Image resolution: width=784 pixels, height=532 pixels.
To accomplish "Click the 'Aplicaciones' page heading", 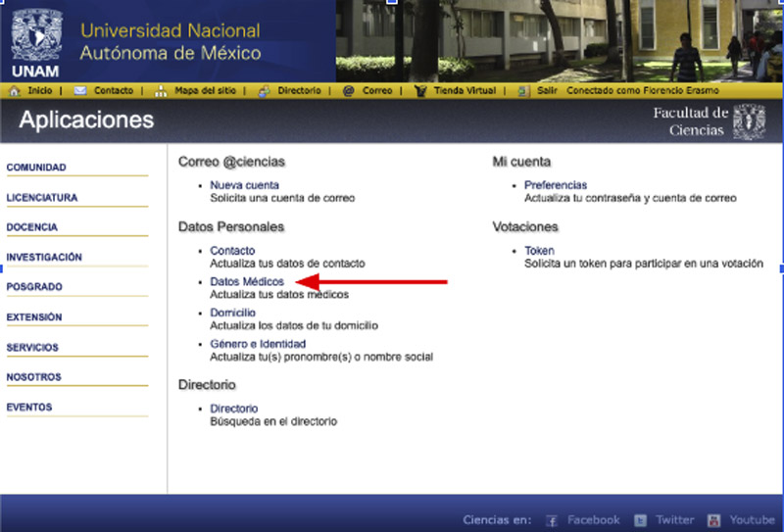I will click(86, 120).
